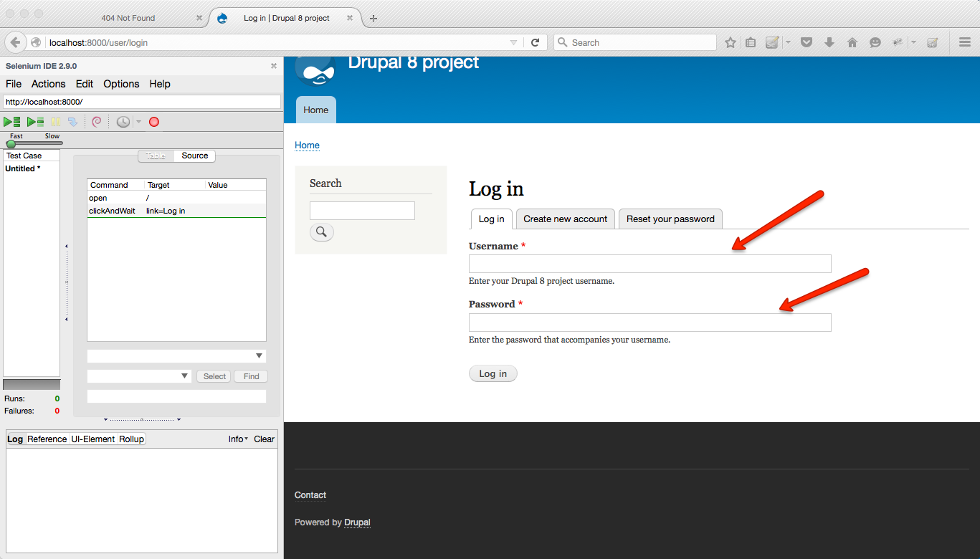The image size is (980, 559).
Task: Open the Info log level dropdown
Action: (x=239, y=439)
